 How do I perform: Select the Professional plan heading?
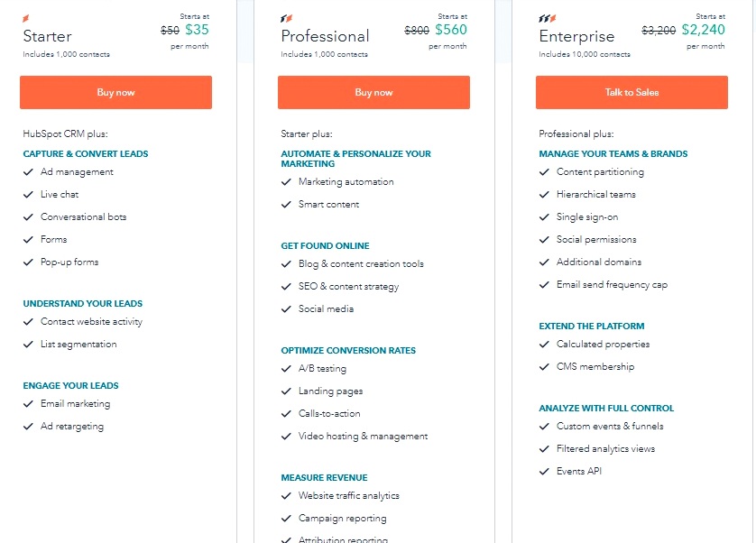325,36
